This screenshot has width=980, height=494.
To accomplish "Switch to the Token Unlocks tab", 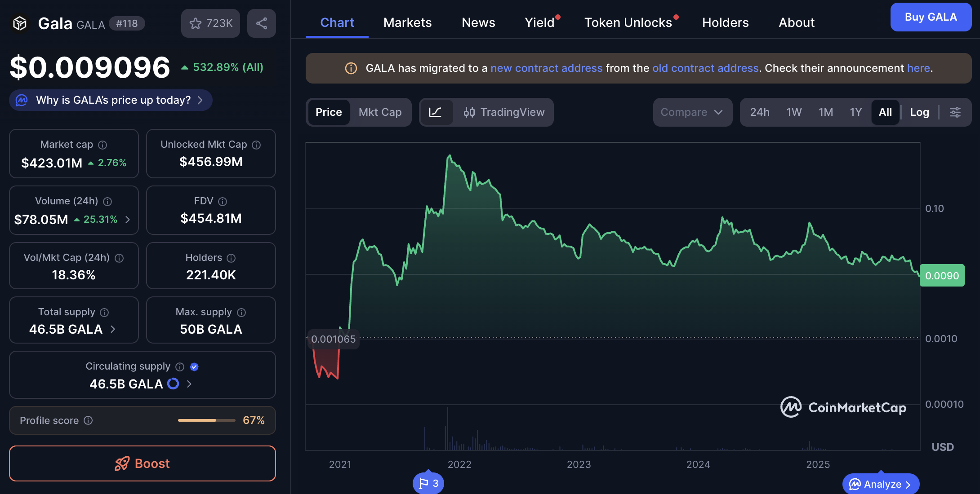I will point(628,22).
